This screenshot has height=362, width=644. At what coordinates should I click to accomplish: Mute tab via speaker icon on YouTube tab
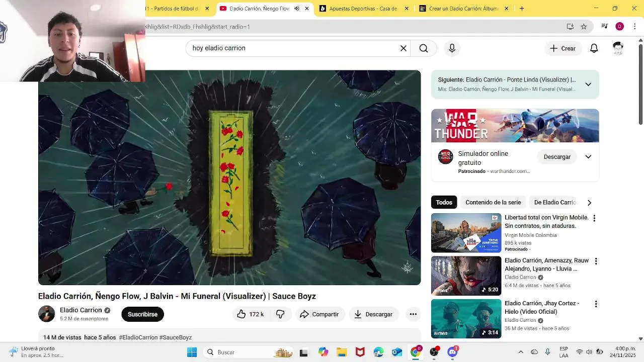tap(297, 9)
